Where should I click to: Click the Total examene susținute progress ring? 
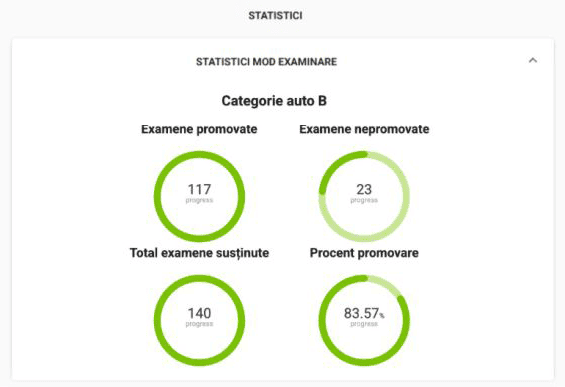pos(199,320)
